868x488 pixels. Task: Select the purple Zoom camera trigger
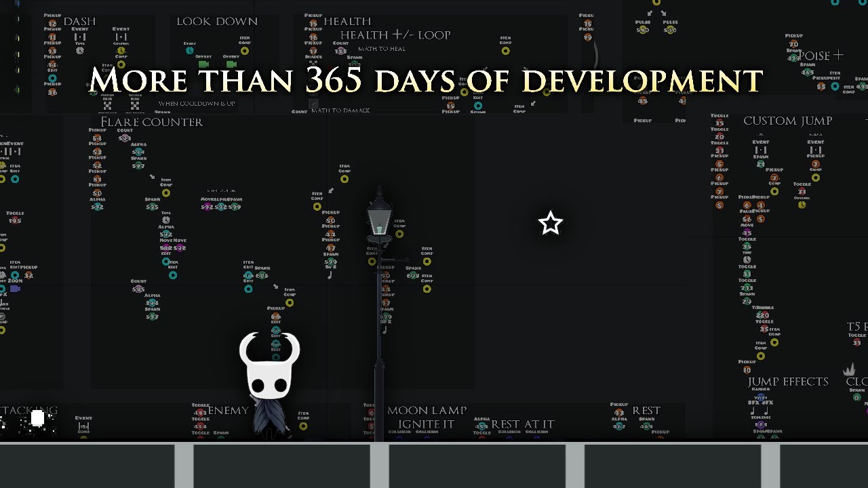(x=15, y=289)
